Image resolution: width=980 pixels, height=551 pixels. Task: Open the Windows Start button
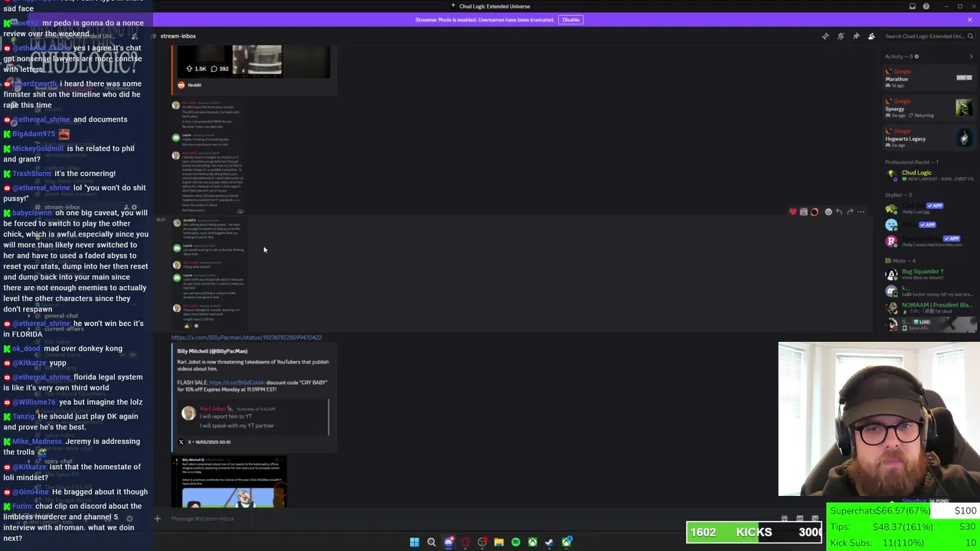coord(414,542)
